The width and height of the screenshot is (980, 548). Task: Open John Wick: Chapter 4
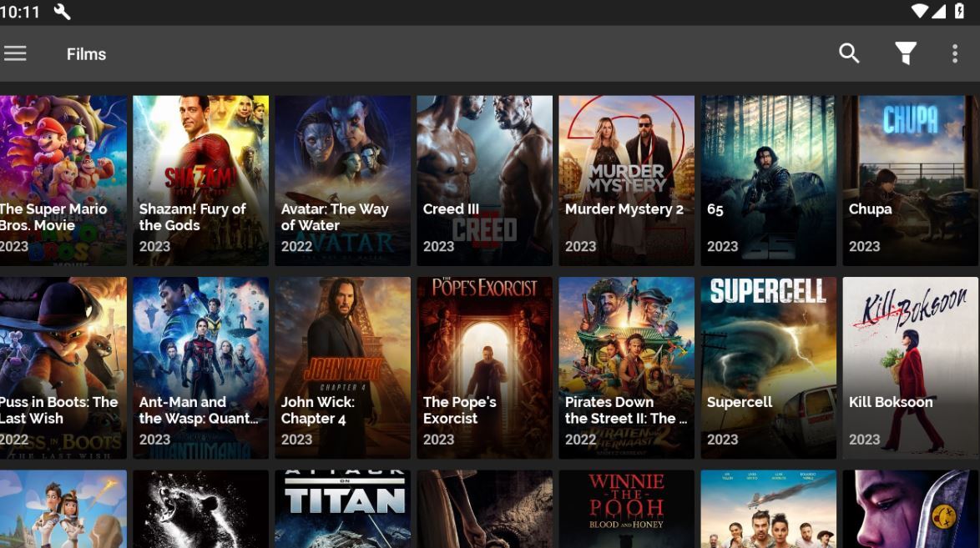342,368
